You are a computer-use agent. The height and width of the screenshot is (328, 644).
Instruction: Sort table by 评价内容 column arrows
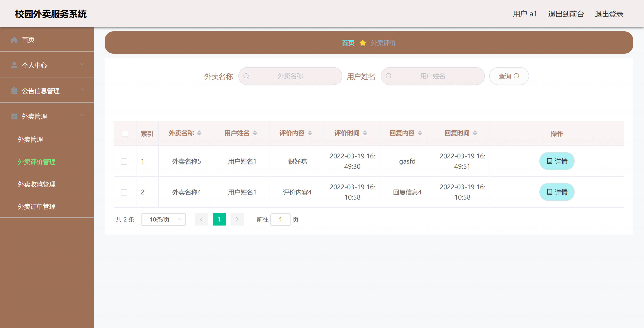pos(310,133)
